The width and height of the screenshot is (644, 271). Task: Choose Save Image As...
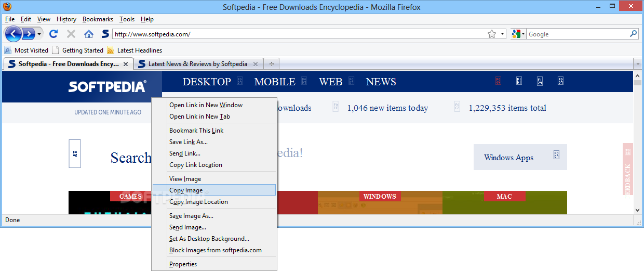click(214, 216)
